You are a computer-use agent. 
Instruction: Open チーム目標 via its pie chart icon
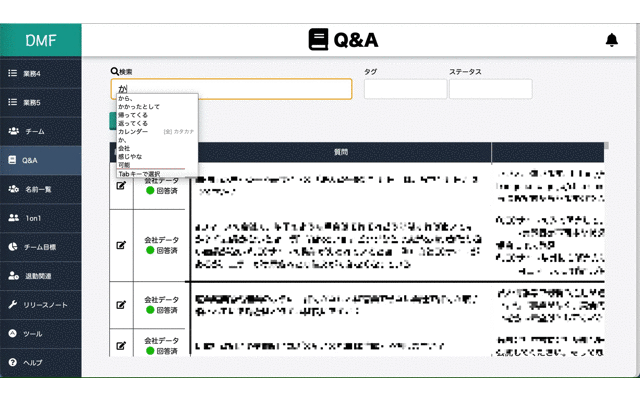13,247
